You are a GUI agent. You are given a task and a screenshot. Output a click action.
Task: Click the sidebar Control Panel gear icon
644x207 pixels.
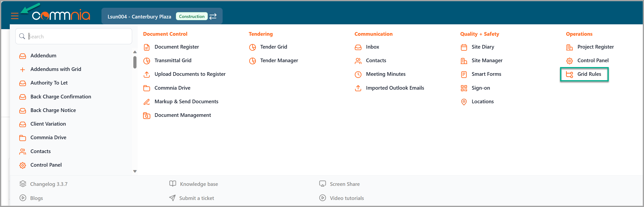click(x=22, y=165)
